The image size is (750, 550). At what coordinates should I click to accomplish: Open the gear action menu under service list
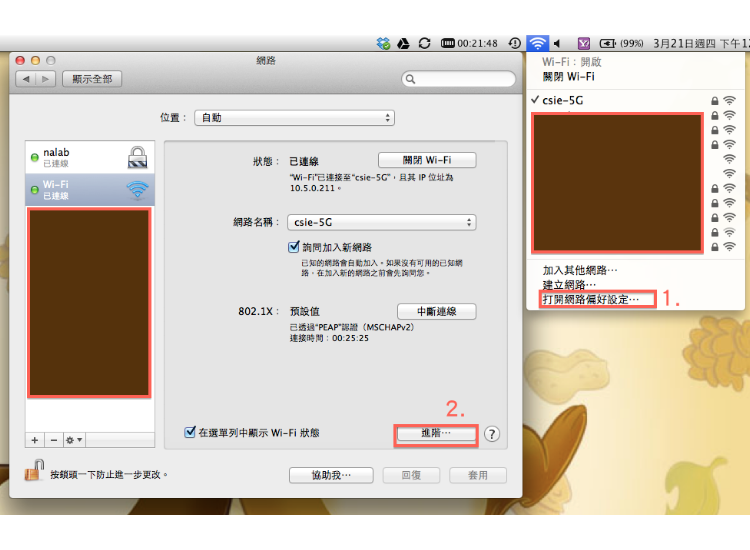tap(73, 440)
